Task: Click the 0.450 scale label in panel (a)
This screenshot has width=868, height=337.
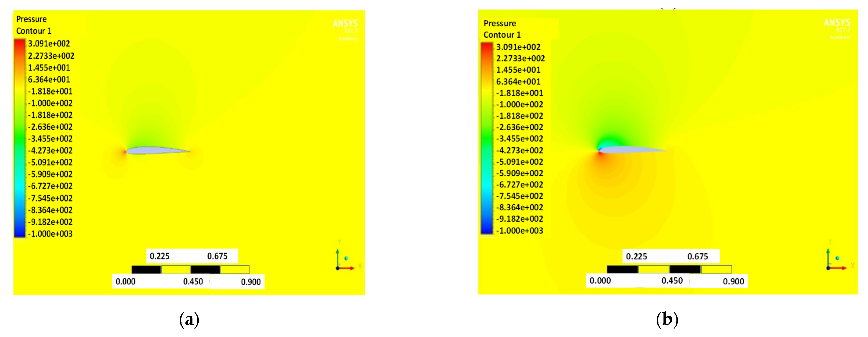Action: (193, 281)
